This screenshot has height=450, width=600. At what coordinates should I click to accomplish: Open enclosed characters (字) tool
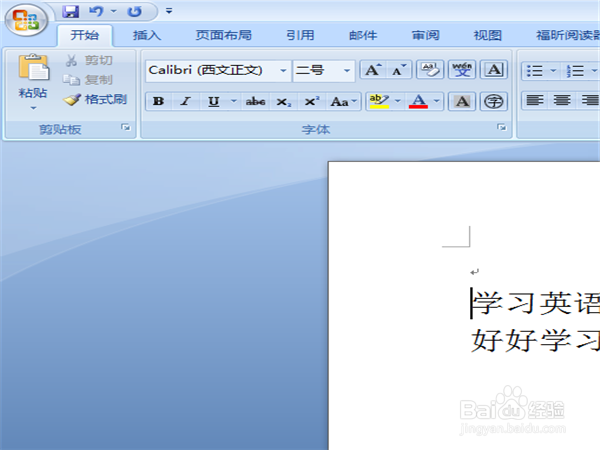pyautogui.click(x=494, y=101)
